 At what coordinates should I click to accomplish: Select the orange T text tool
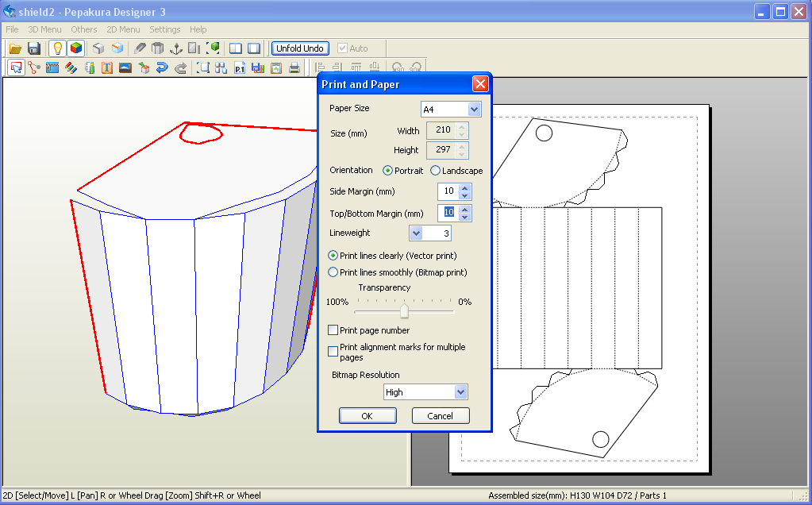click(x=107, y=67)
